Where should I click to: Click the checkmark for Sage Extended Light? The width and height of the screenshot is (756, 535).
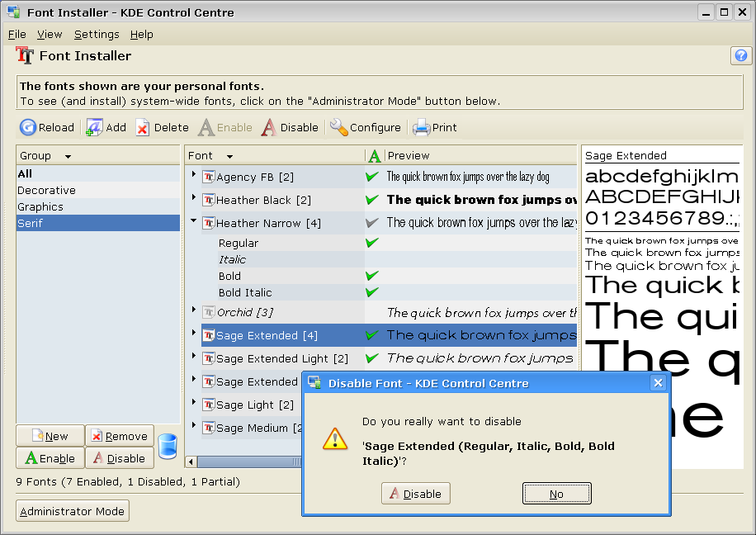pyautogui.click(x=371, y=358)
